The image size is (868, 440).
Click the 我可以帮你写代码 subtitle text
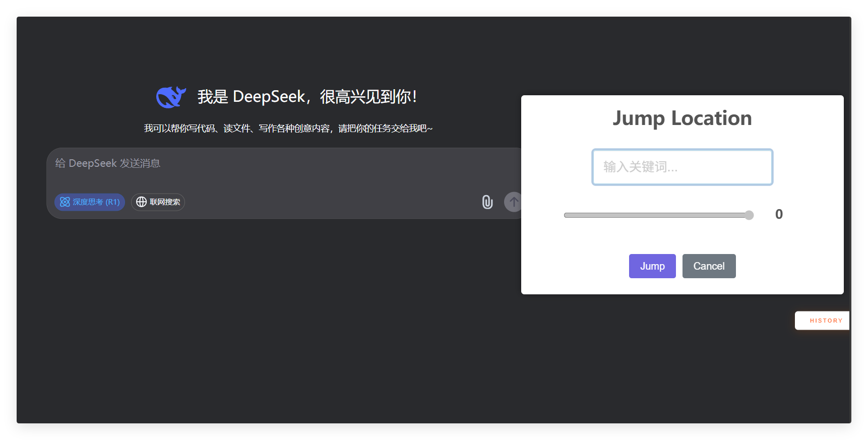coord(288,129)
